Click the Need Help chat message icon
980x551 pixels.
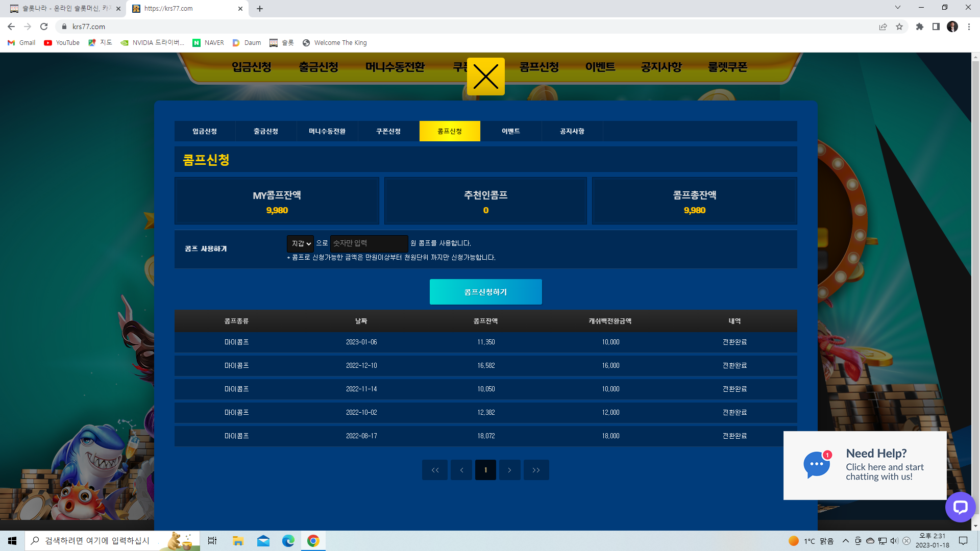[x=817, y=464]
